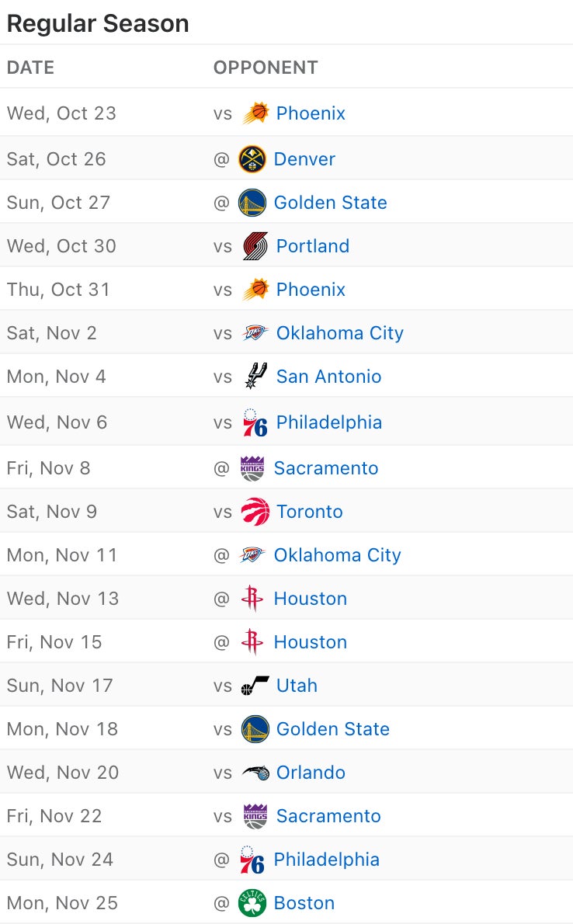This screenshot has height=924, width=573.
Task: Click the San Antonio Spurs logo
Action: coord(255,377)
